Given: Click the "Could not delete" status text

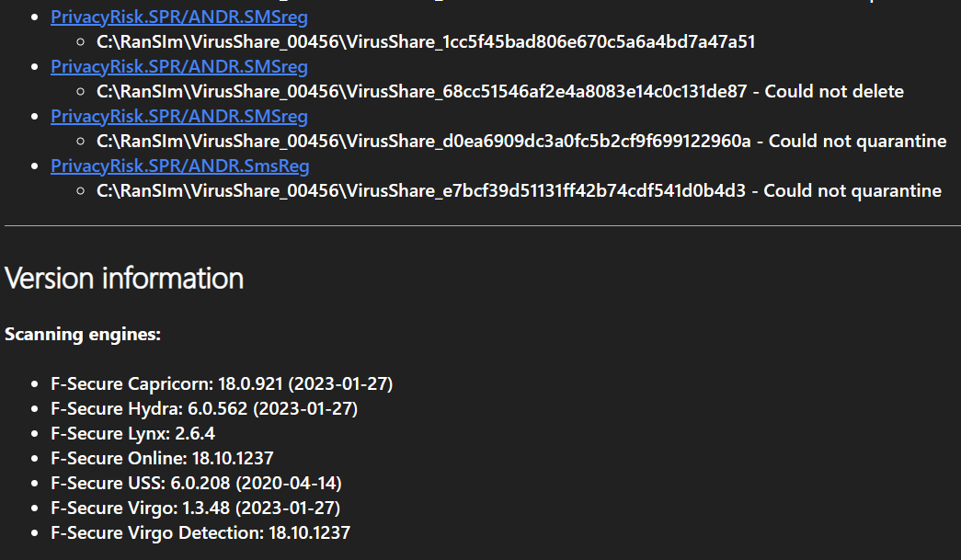Looking at the screenshot, I should (x=834, y=92).
